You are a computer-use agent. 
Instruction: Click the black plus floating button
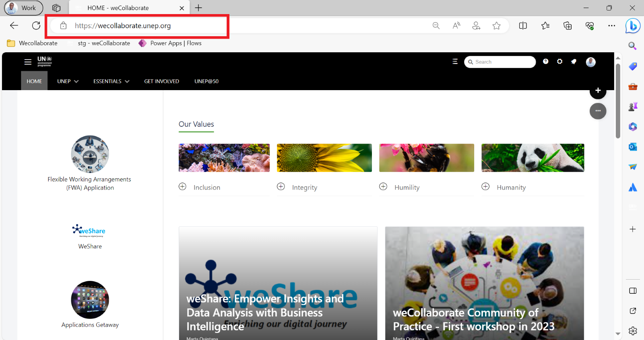[598, 91]
